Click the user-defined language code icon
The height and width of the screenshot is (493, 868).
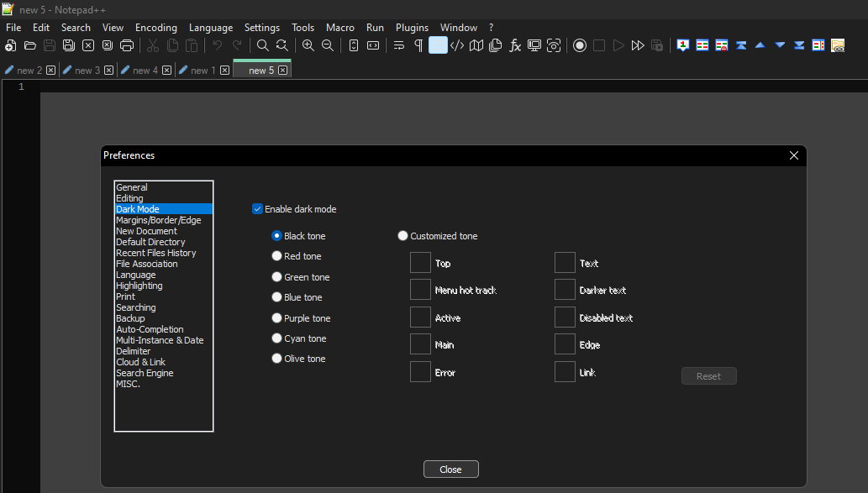pos(457,45)
